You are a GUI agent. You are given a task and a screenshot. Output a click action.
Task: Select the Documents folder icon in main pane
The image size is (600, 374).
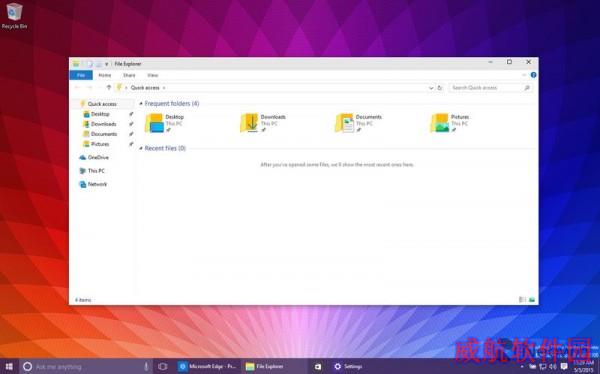click(x=344, y=123)
